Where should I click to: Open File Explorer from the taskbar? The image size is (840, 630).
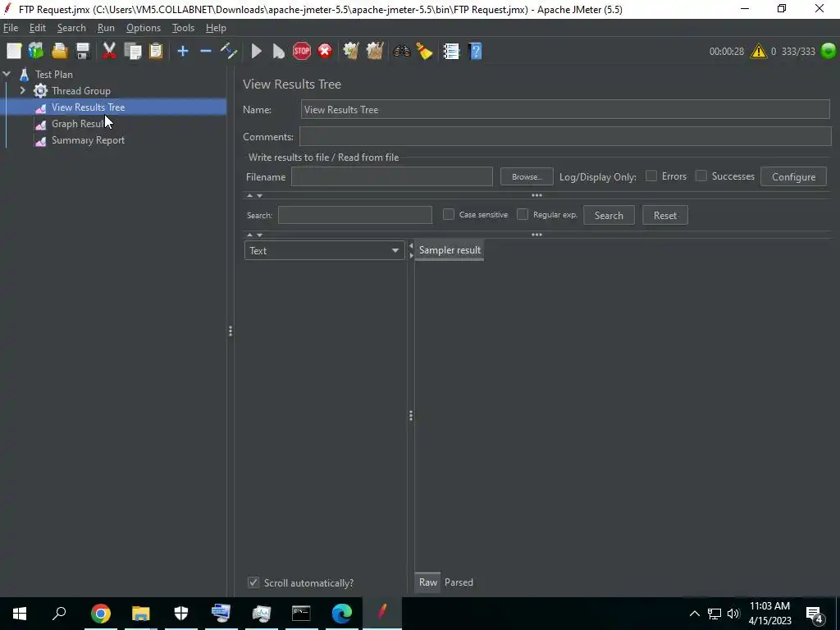point(141,614)
